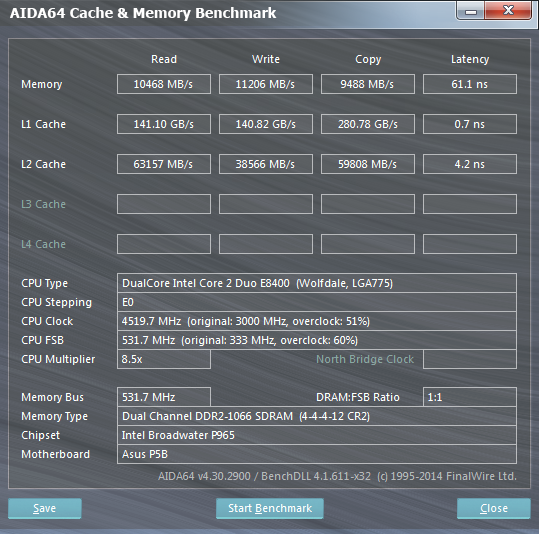
Task: Minimize the AIDA64 benchmark window
Action: (471, 11)
